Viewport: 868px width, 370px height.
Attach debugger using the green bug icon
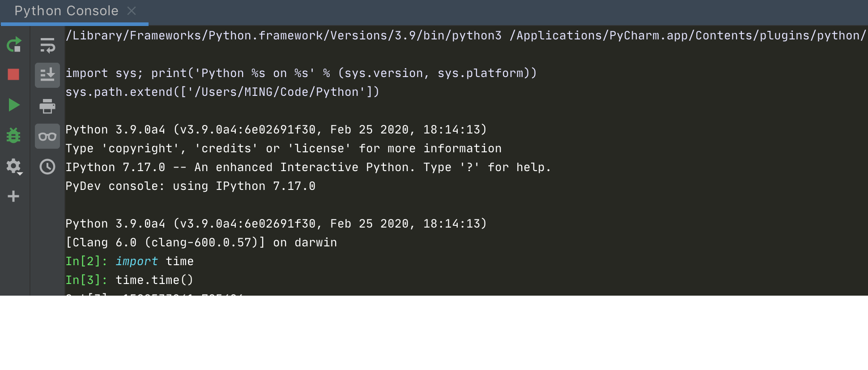tap(13, 136)
